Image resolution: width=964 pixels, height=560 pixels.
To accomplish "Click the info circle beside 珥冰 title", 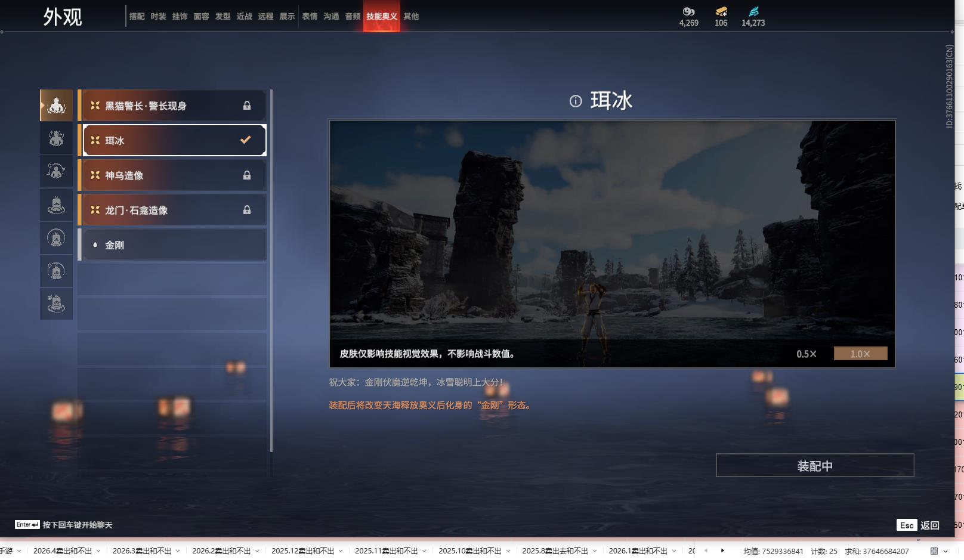I will pos(574,101).
